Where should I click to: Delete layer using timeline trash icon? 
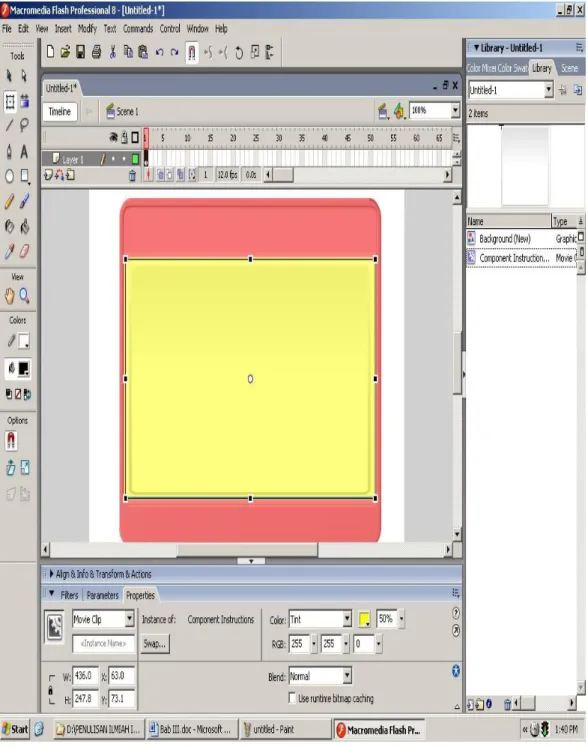click(x=132, y=176)
